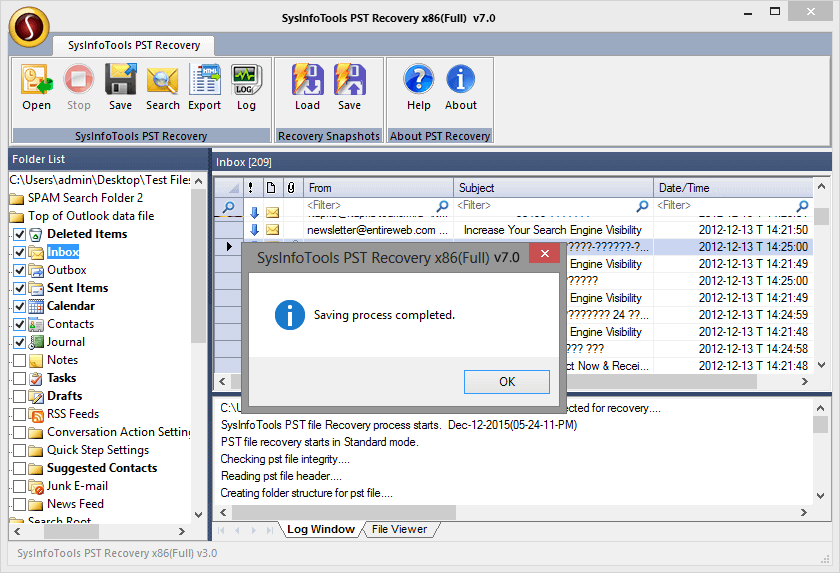The height and width of the screenshot is (573, 840).
Task: Select the Quick Step Settings folder
Action: (x=98, y=450)
